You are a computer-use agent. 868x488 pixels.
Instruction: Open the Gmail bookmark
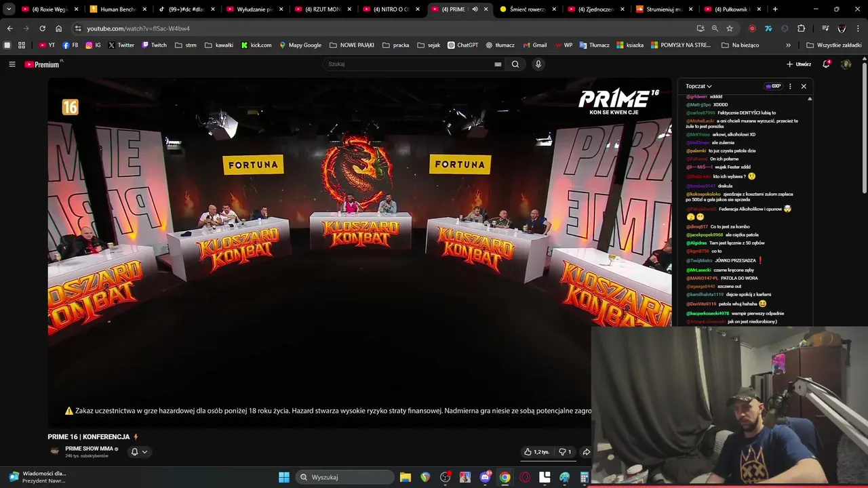pos(534,45)
